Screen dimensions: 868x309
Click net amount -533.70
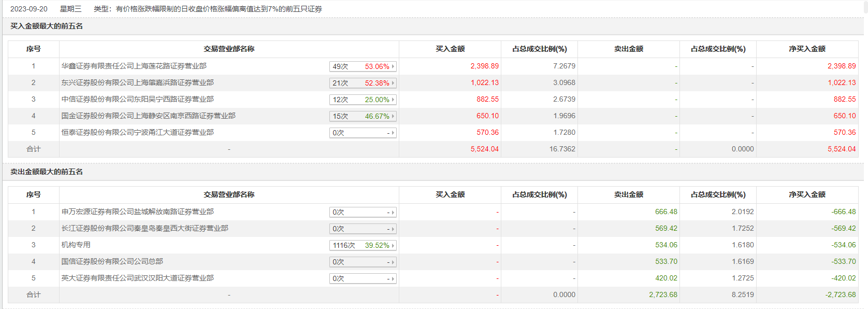[x=844, y=261]
